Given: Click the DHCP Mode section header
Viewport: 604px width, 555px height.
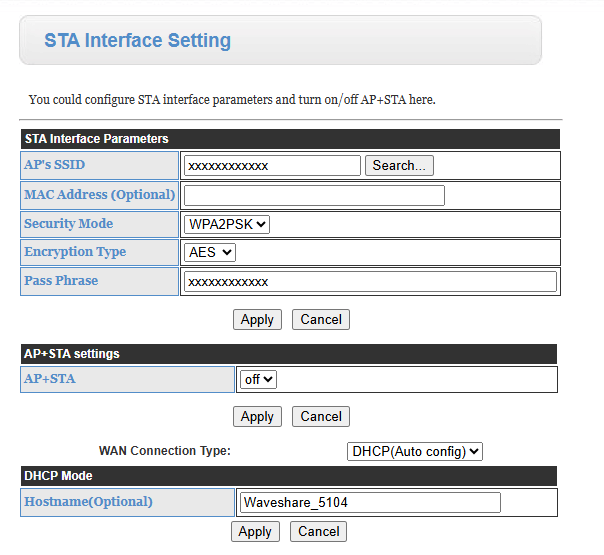Looking at the screenshot, I should click(x=58, y=476).
